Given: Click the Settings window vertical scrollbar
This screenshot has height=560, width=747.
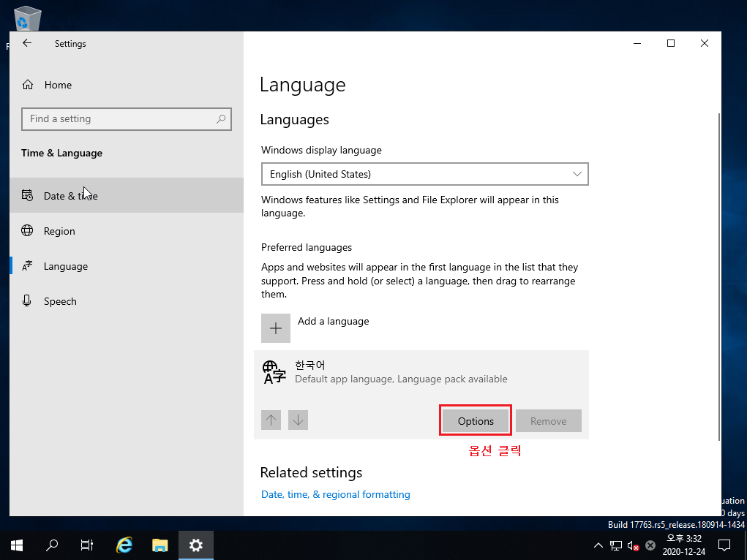Looking at the screenshot, I should click(x=719, y=276).
